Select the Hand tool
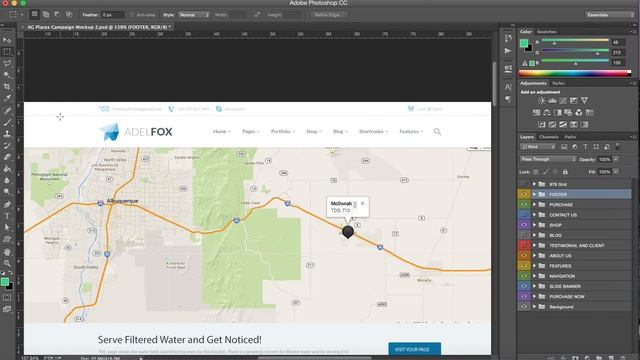Screen dimensions: 640x360 [7, 252]
